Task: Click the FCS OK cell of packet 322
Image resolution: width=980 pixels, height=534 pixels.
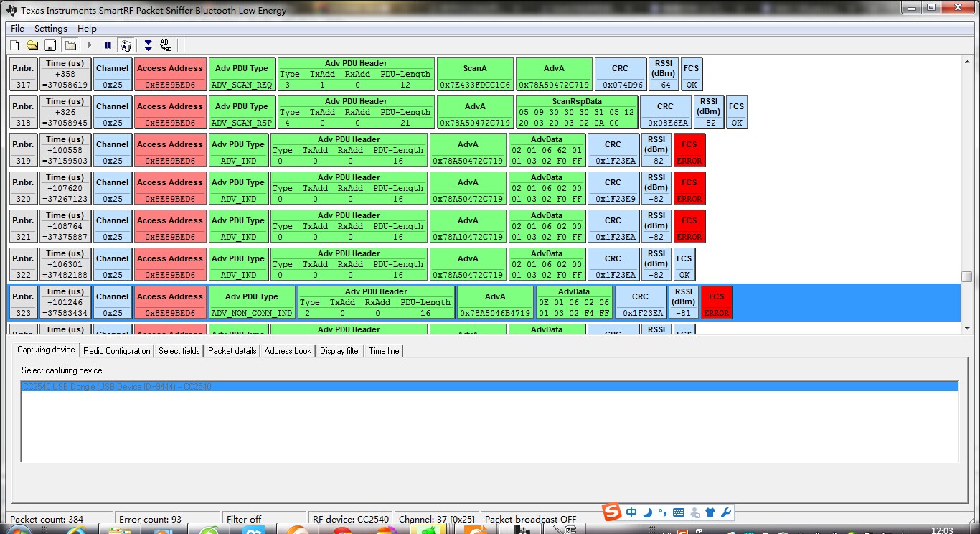Action: point(684,264)
